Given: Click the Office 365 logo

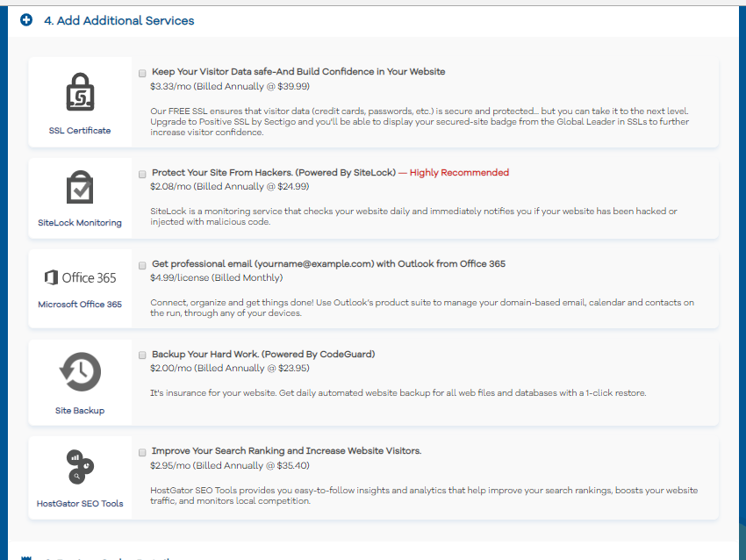Looking at the screenshot, I should [x=80, y=277].
